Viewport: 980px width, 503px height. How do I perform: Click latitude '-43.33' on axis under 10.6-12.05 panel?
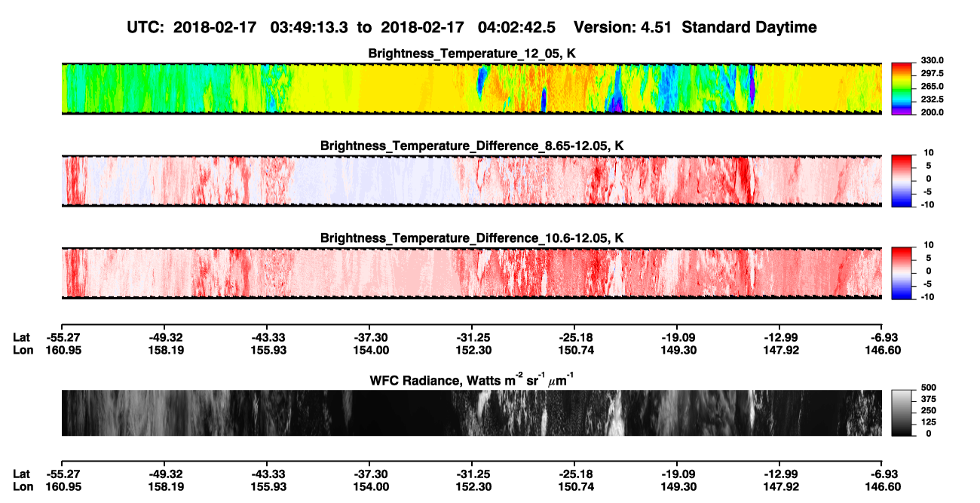(x=267, y=338)
